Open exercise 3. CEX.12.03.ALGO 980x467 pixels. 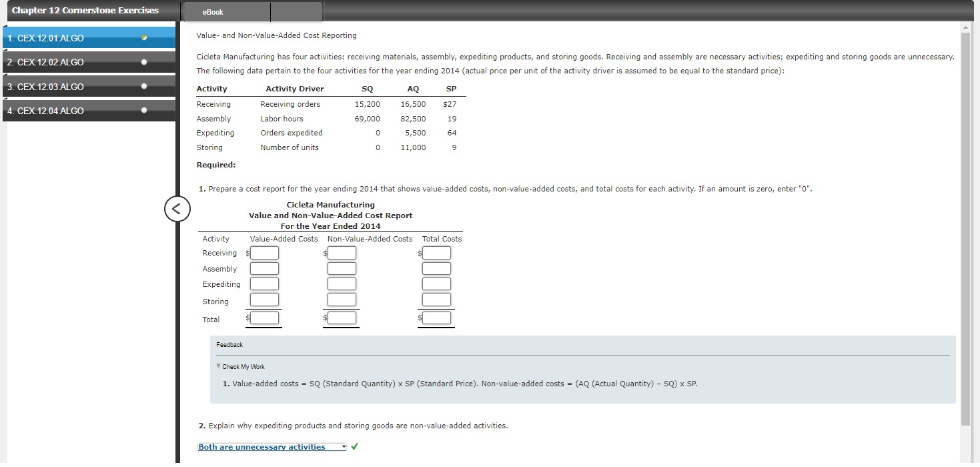(x=88, y=87)
